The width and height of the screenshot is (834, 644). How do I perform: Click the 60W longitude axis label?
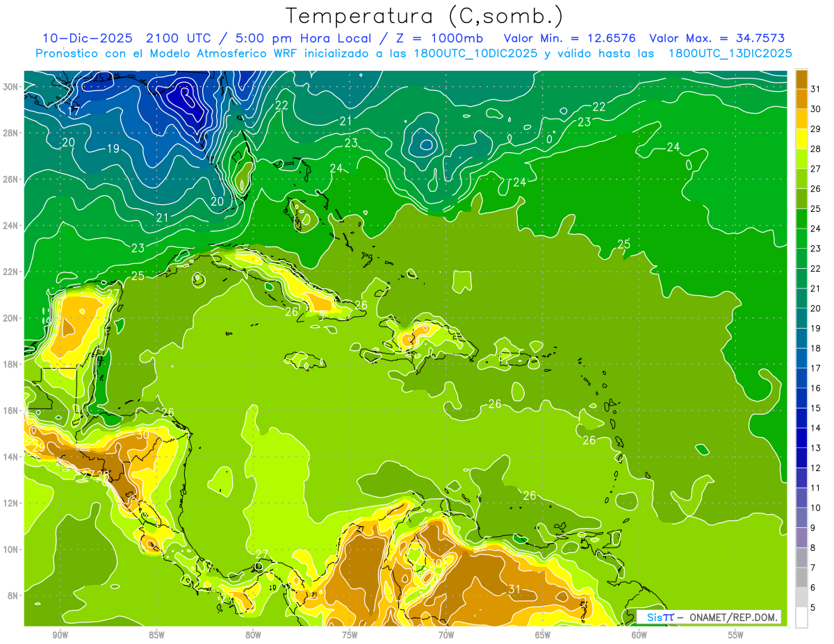639,635
